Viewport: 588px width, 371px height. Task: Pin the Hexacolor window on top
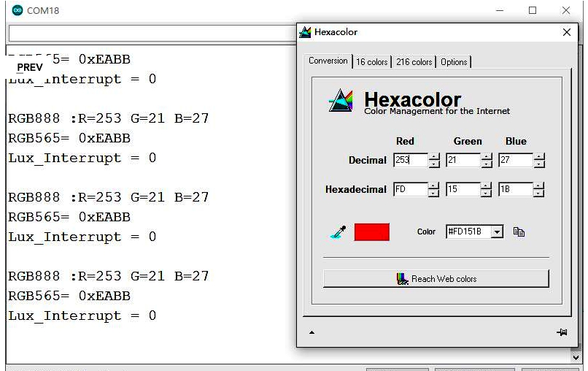(x=562, y=332)
